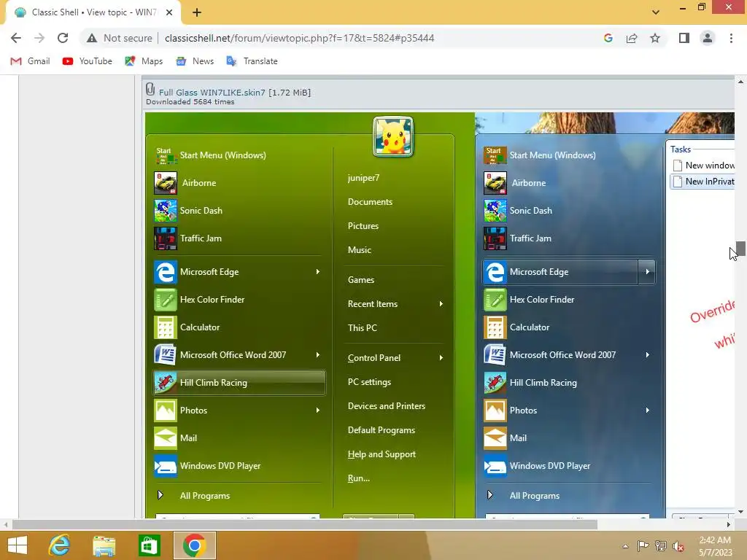The width and height of the screenshot is (747, 560).
Task: Expand Photos arrow in blue menu
Action: coord(648,410)
